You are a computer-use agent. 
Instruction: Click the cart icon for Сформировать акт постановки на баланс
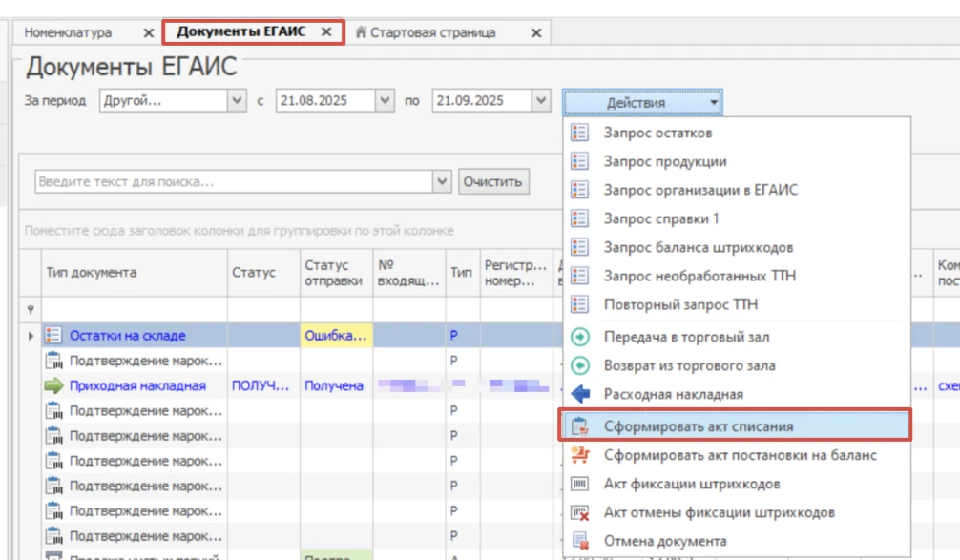[580, 455]
